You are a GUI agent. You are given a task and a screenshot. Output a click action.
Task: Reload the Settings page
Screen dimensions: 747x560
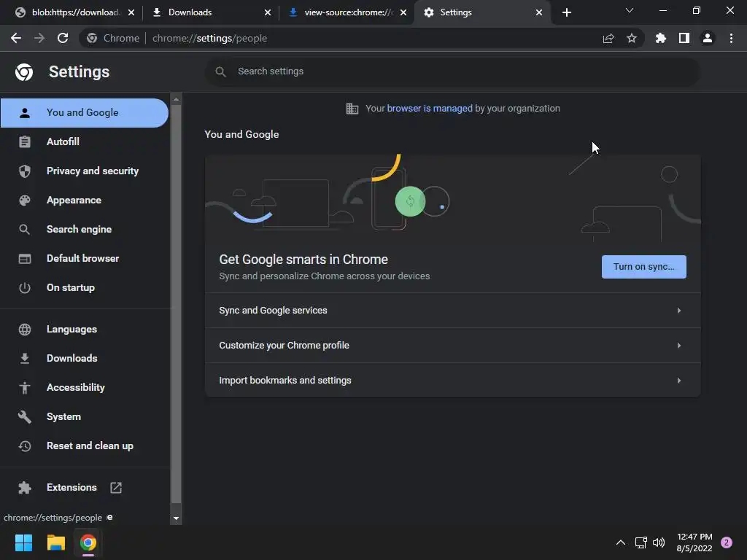point(63,38)
